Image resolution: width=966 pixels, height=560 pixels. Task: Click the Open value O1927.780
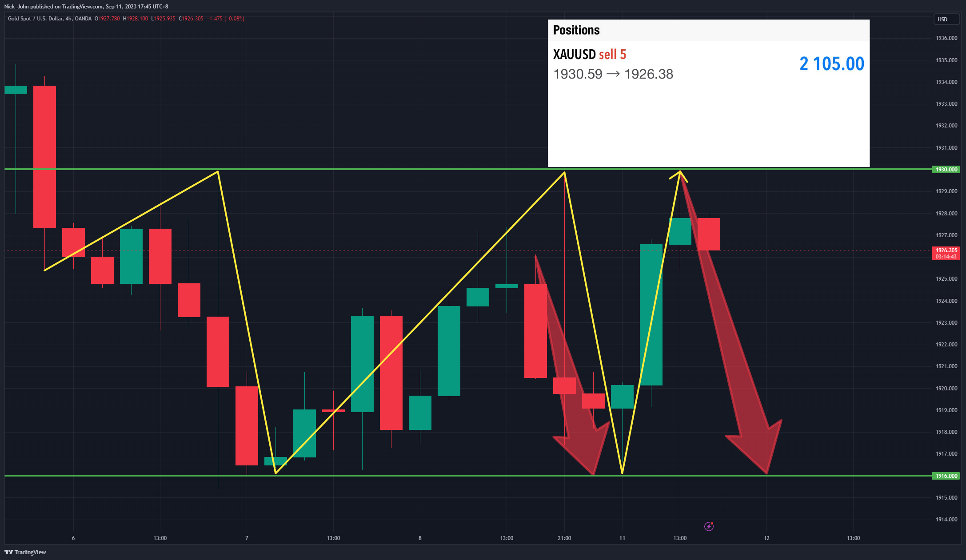point(107,19)
